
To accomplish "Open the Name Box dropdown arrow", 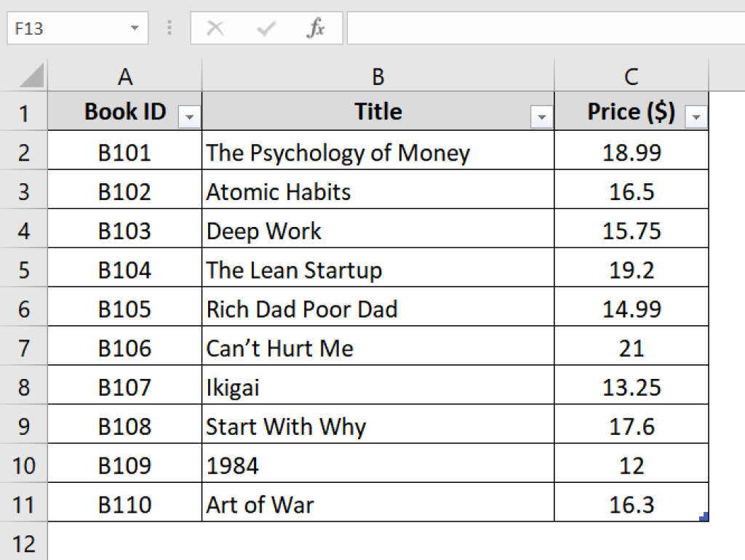I will pyautogui.click(x=134, y=28).
